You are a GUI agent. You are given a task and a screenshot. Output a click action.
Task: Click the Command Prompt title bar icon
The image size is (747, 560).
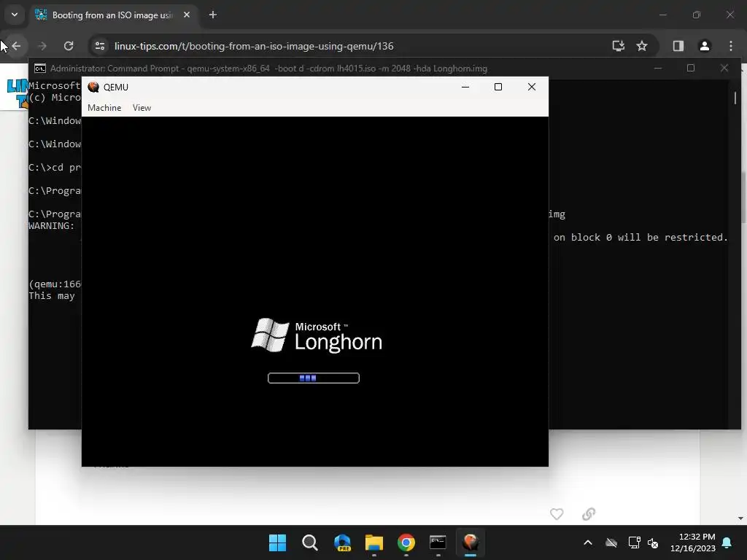pos(40,69)
